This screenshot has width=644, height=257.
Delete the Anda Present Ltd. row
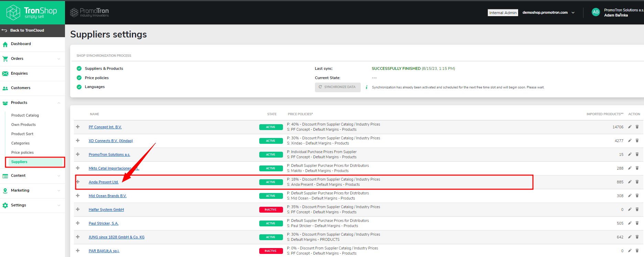pyautogui.click(x=637, y=182)
